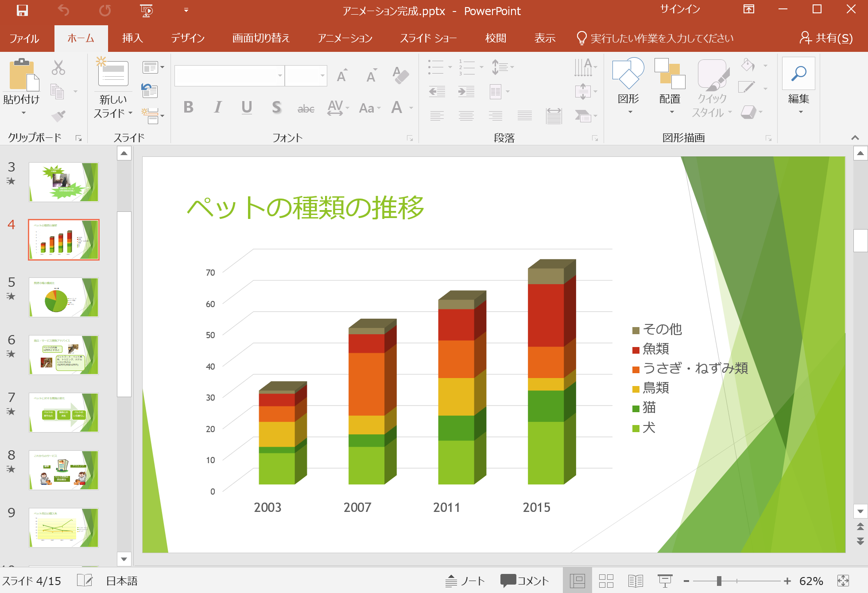Open the ファイル tab
Screen dimensions: 868x593
pos(24,38)
